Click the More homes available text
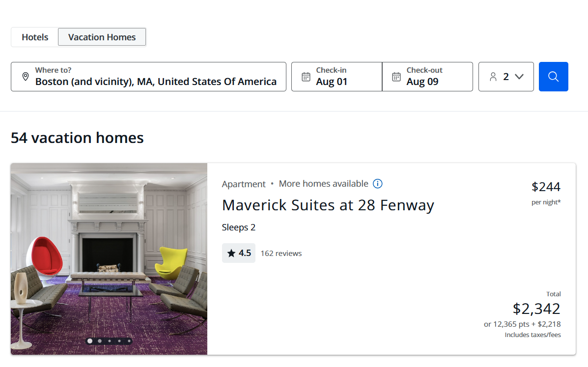588x367 pixels. [x=323, y=184]
